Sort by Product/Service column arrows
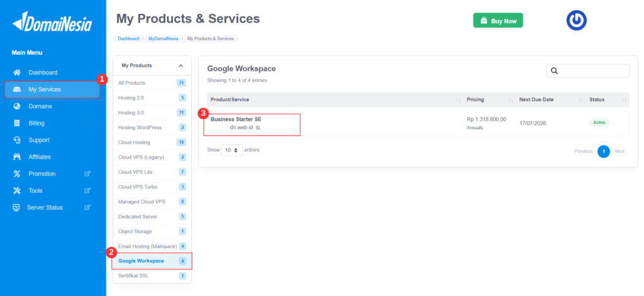Screen dimensions: 644x296 pyautogui.click(x=458, y=100)
